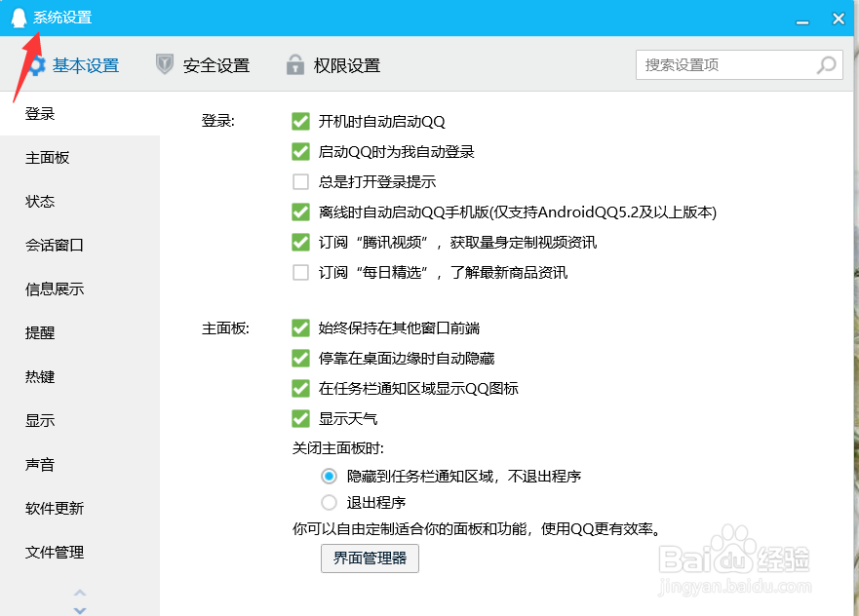The image size is (859, 616).
Task: Select 软件更新 in the sidebar
Action: 80,508
